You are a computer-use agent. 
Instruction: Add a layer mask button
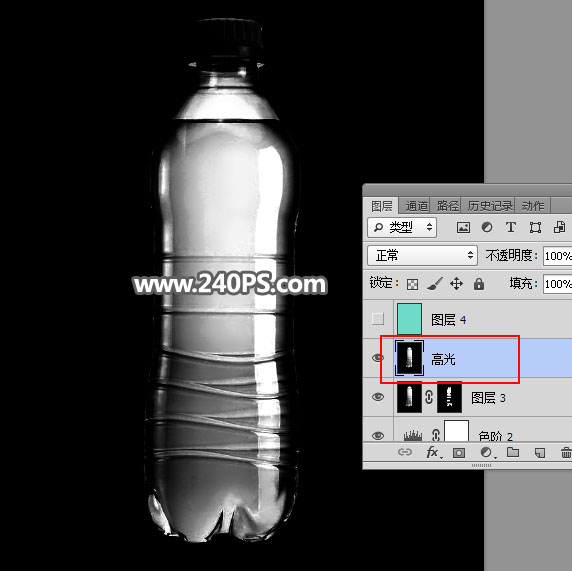pos(459,453)
